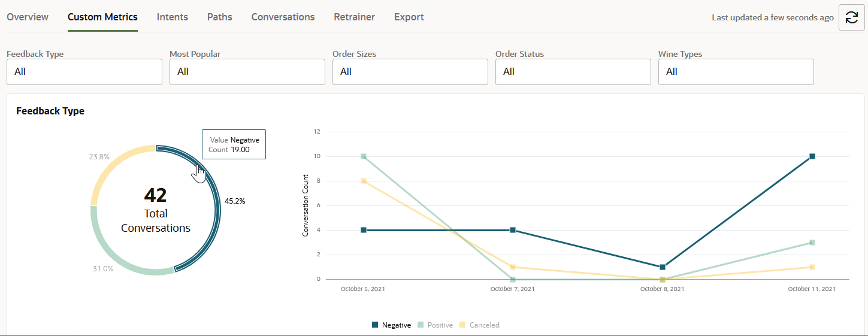868x336 pixels.
Task: Switch to the Export tab
Action: click(x=409, y=17)
